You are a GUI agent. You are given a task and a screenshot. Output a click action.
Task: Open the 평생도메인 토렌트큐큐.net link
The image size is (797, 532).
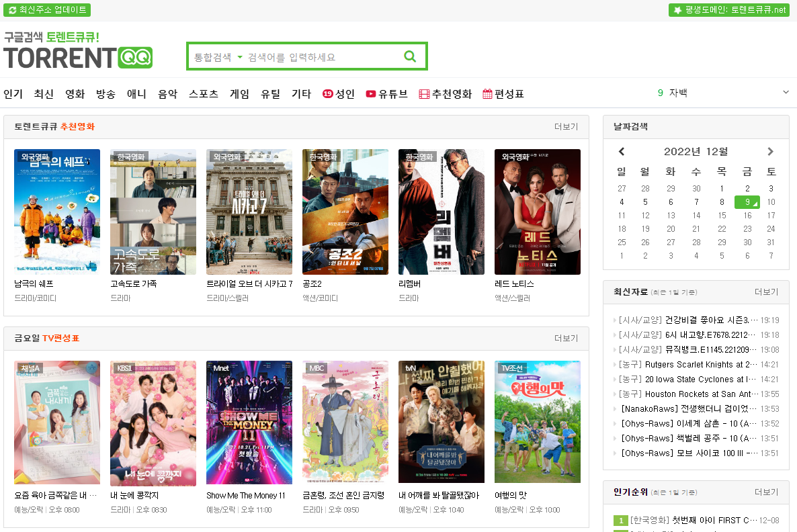pyautogui.click(x=728, y=10)
